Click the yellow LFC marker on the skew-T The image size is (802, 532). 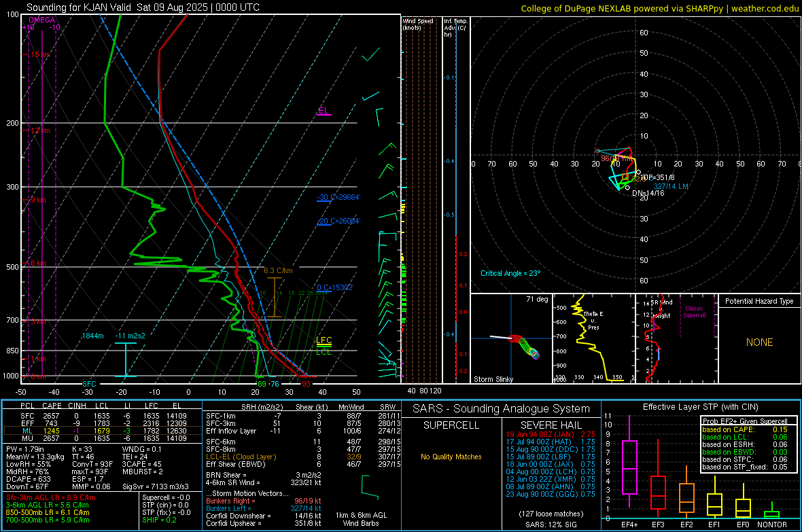324,340
